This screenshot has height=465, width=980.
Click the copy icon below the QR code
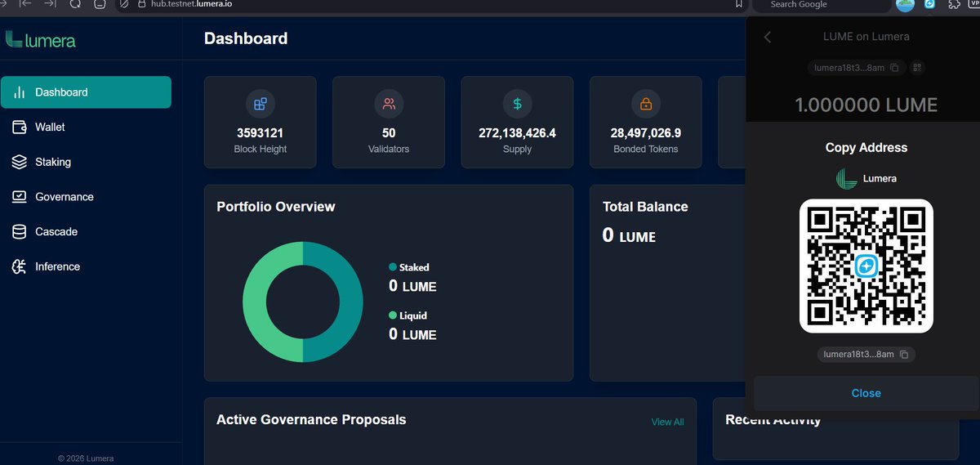904,355
